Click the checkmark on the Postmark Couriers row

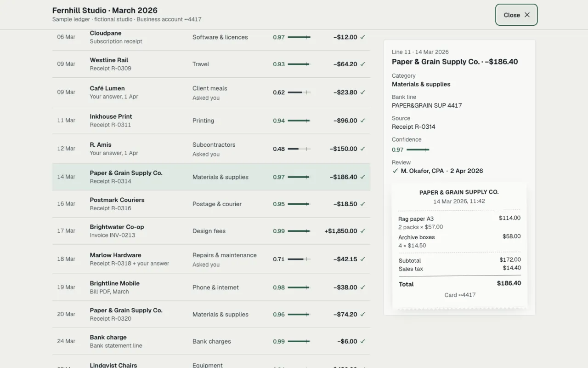363,204
